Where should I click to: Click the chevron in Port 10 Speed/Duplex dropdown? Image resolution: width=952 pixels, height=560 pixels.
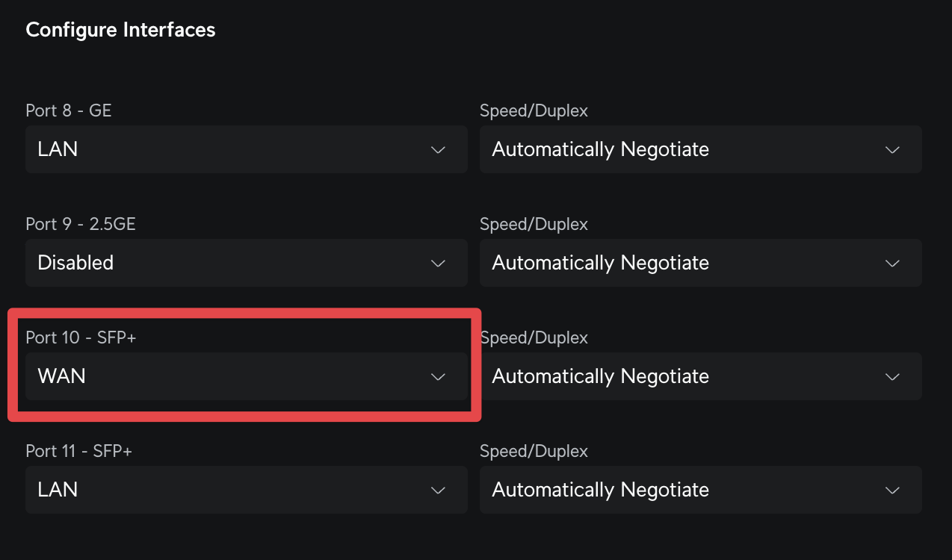coord(892,377)
